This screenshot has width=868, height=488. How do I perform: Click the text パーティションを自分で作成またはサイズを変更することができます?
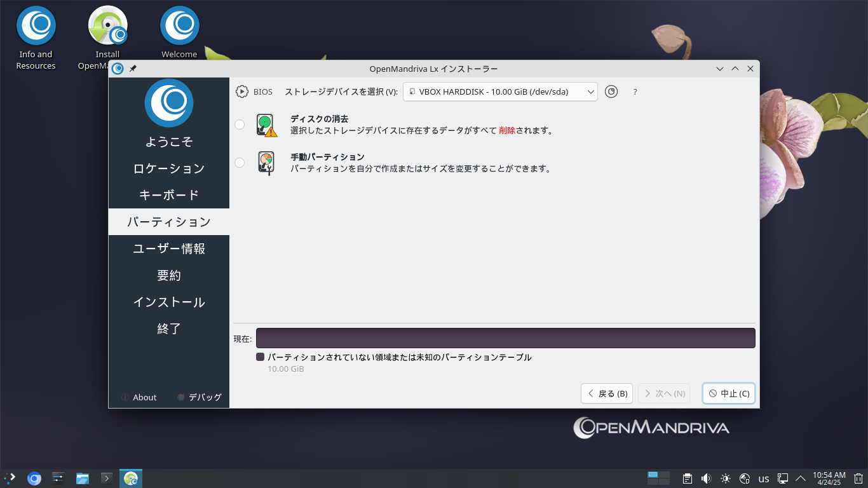tap(421, 169)
